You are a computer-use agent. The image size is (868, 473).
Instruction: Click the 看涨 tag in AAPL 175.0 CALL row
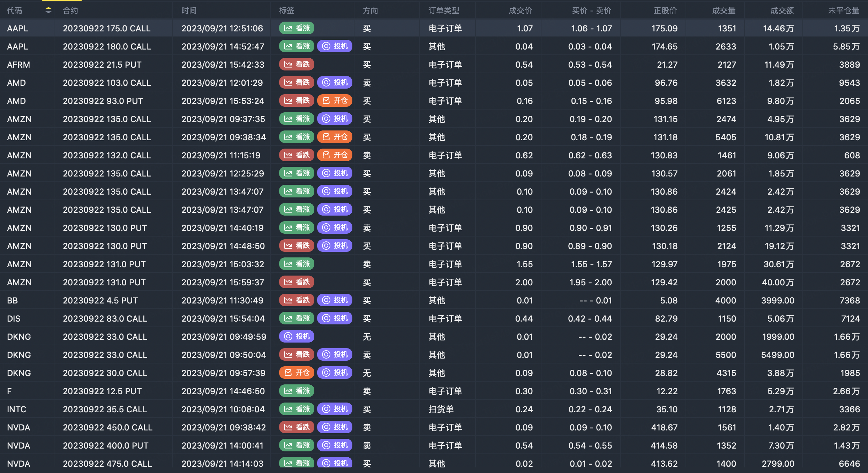(x=297, y=28)
